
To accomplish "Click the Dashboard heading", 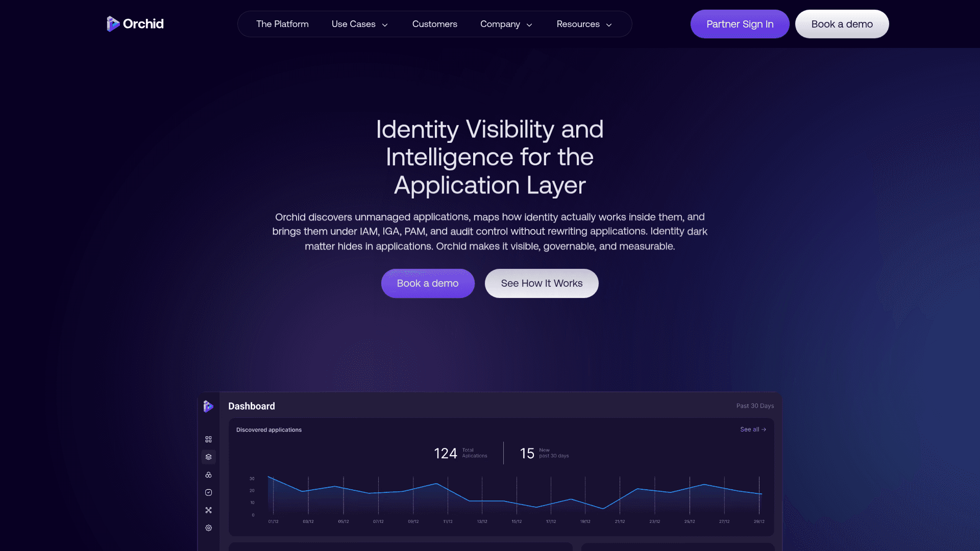I will [x=252, y=406].
